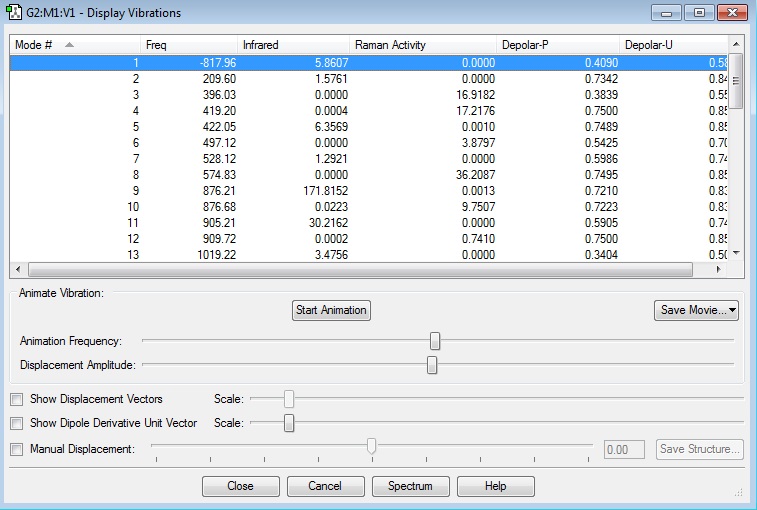This screenshot has height=510, width=757.
Task: Click the Raman activity value 16.9182
Action: 476,95
